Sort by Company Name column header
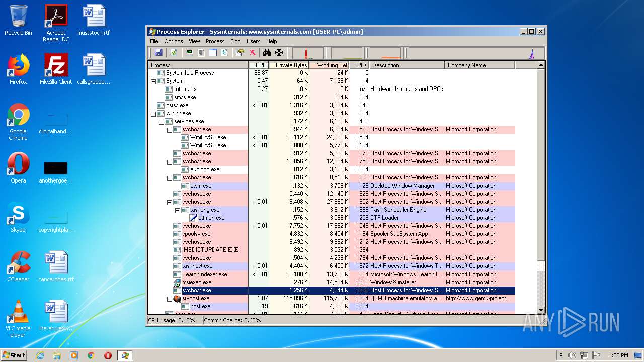This screenshot has width=644, height=362. click(x=480, y=65)
